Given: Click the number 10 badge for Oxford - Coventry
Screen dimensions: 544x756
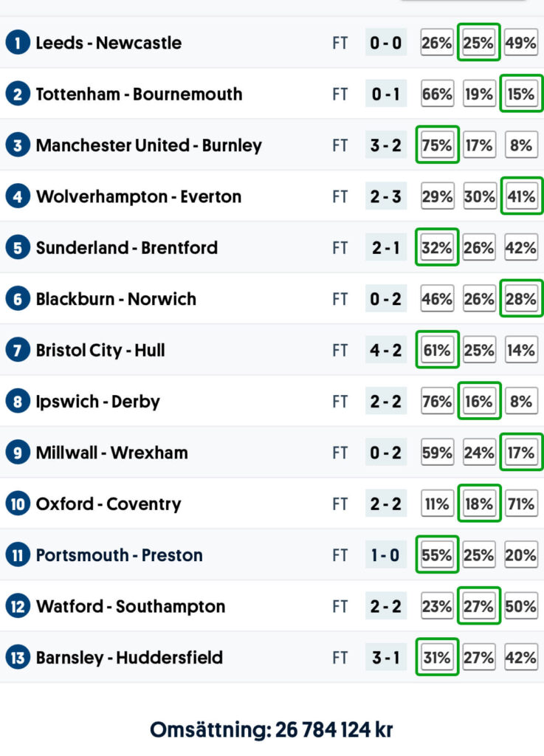Looking at the screenshot, I should coord(18,504).
